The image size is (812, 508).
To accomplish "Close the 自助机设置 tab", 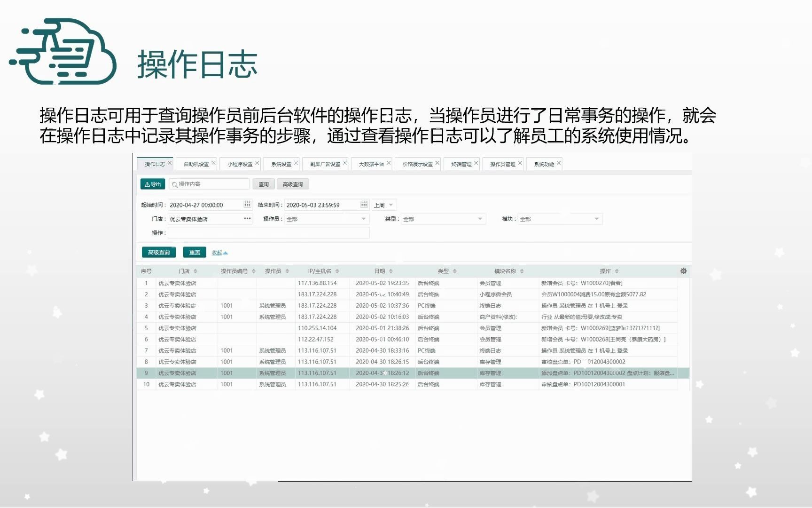I will click(213, 163).
